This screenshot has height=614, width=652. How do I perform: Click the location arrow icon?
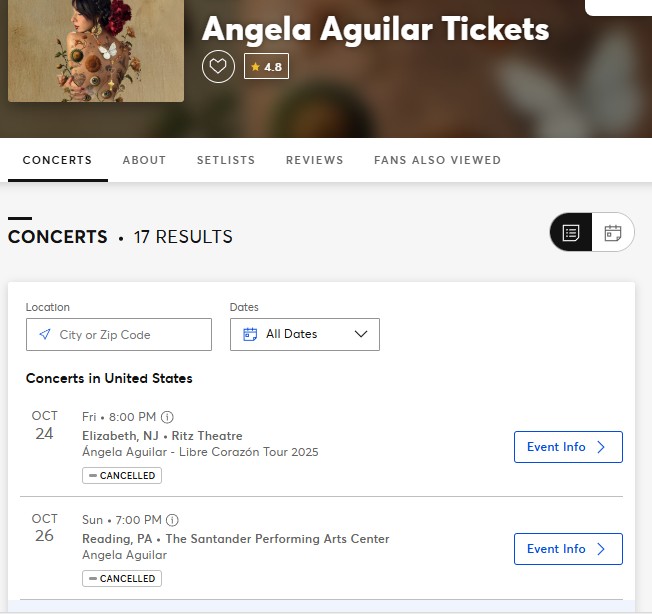pyautogui.click(x=44, y=335)
